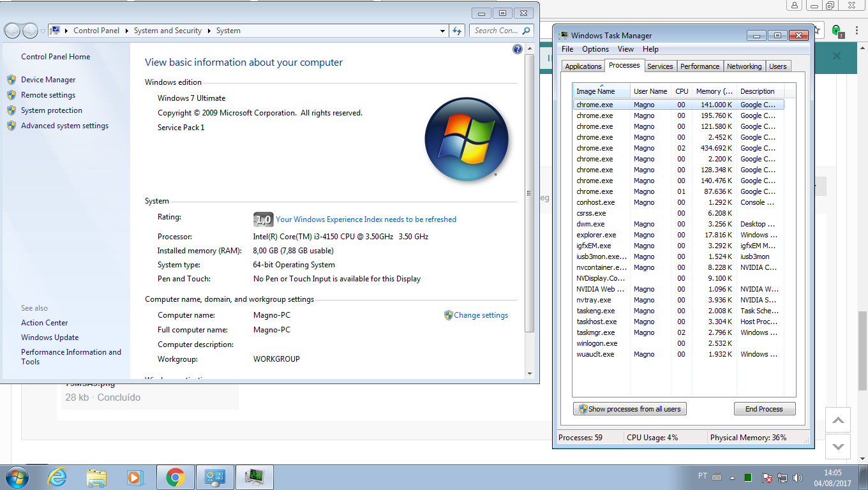Click the shield icon beside Advanced system settings
Image resolution: width=868 pixels, height=490 pixels.
pos(11,126)
